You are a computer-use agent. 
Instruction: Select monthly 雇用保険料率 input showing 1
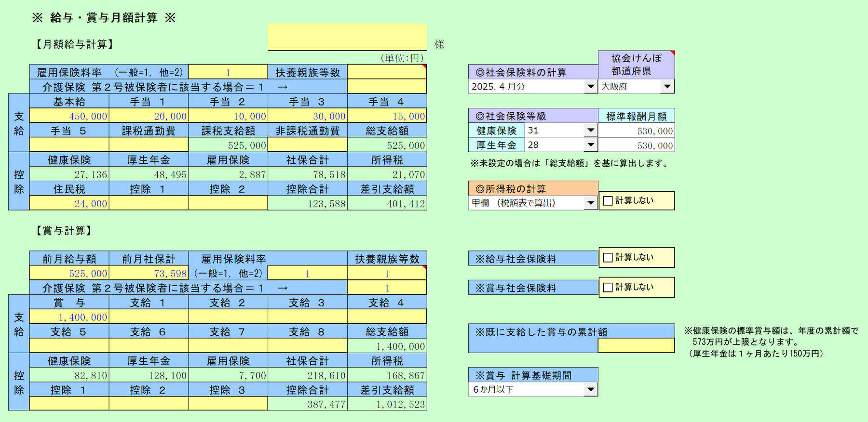pos(228,72)
